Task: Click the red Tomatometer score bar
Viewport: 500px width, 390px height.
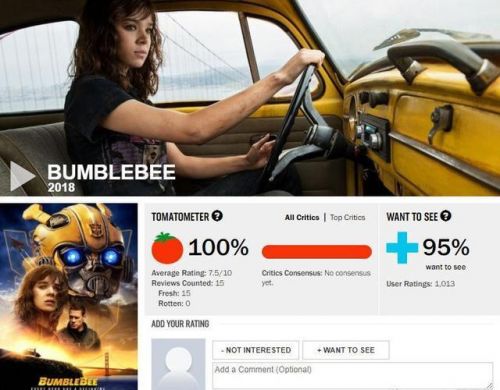Action: coord(317,252)
